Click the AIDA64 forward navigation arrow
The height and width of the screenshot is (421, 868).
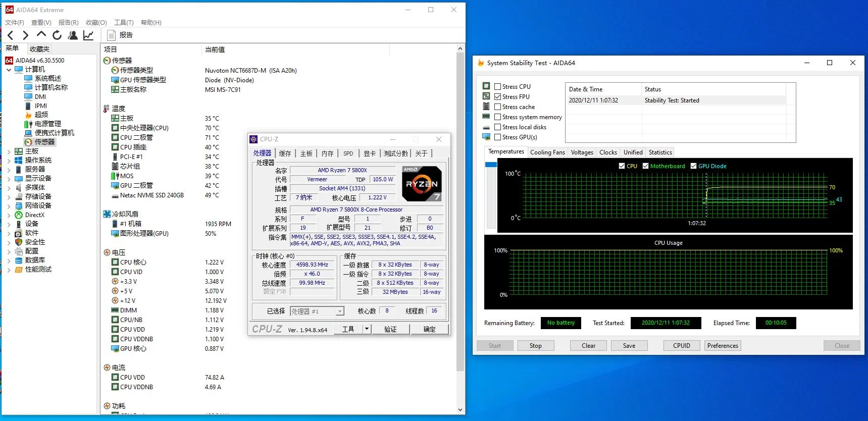coord(26,35)
